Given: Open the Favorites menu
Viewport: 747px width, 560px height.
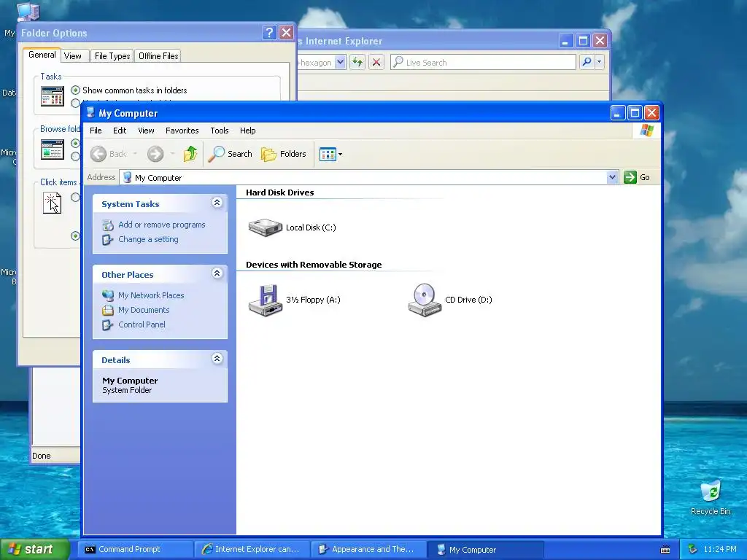Looking at the screenshot, I should [182, 131].
